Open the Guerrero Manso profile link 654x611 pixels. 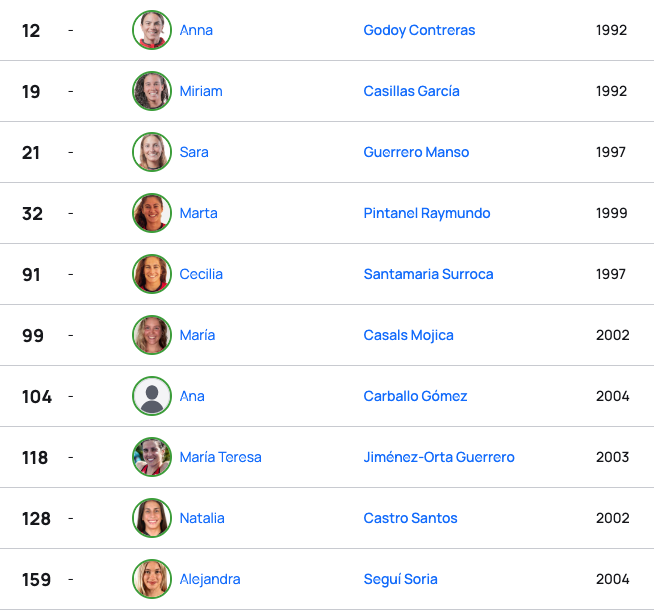pyautogui.click(x=416, y=152)
